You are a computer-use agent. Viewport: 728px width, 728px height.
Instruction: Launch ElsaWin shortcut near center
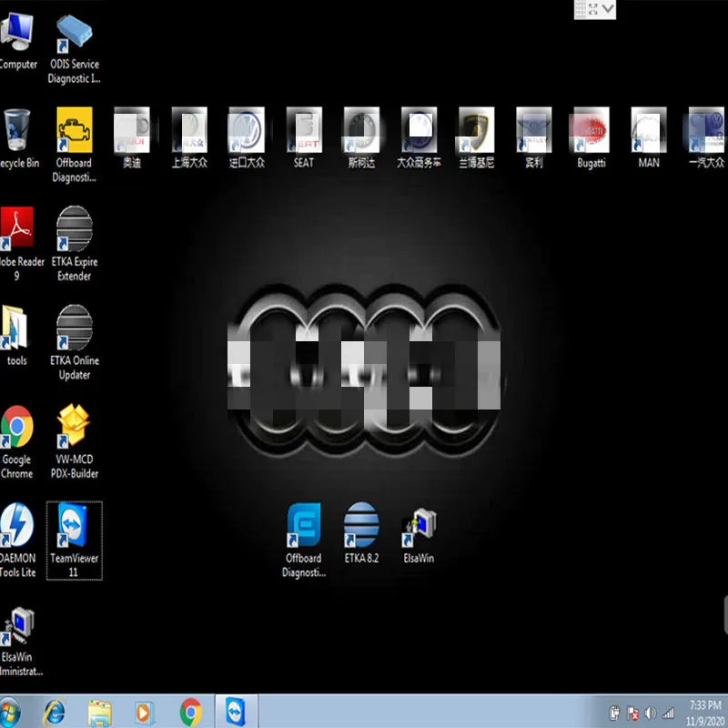419,534
